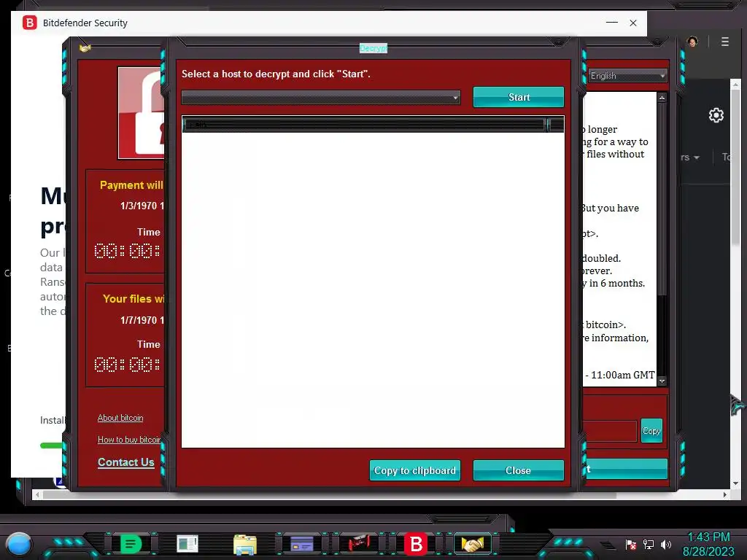The image size is (747, 560).
Task: Click the Action Center flag tray icon
Action: click(x=631, y=545)
